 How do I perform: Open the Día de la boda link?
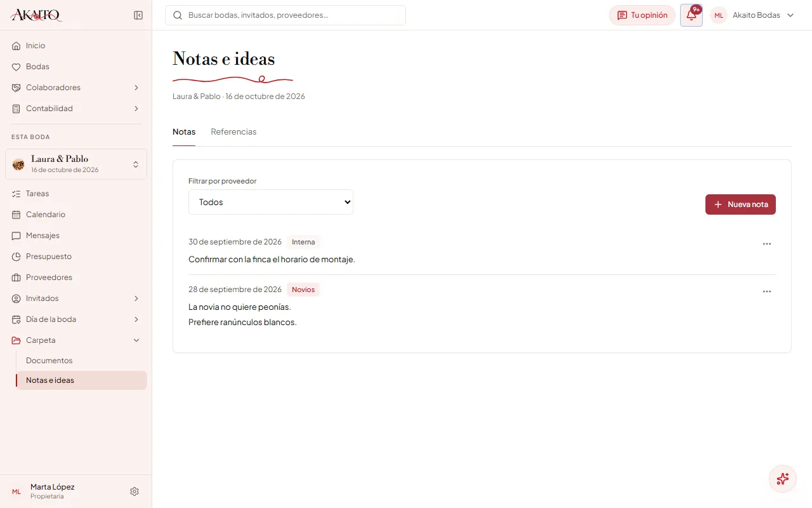[x=51, y=319]
